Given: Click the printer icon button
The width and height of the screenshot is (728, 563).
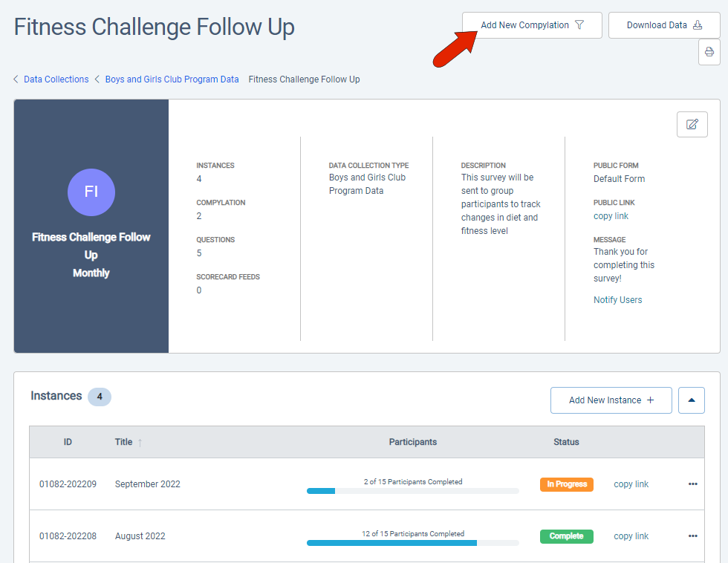Looking at the screenshot, I should point(709,51).
